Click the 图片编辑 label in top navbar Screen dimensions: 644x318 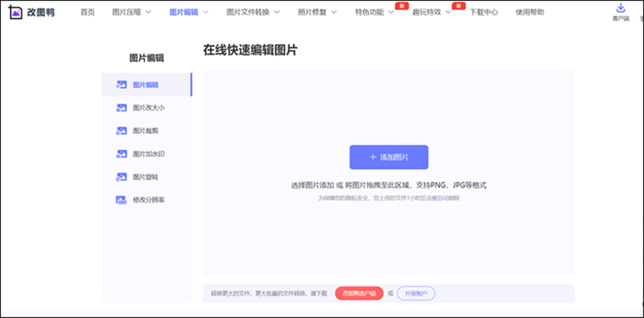click(184, 13)
